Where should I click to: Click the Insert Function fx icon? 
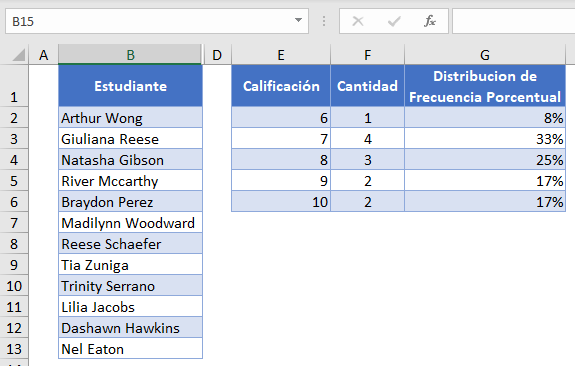[x=430, y=21]
